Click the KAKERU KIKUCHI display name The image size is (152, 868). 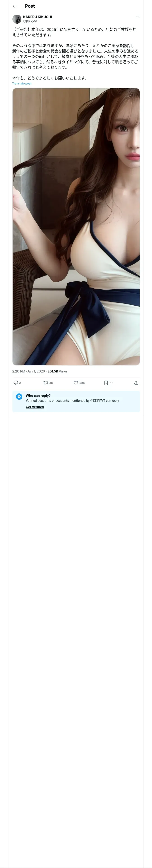37,16
